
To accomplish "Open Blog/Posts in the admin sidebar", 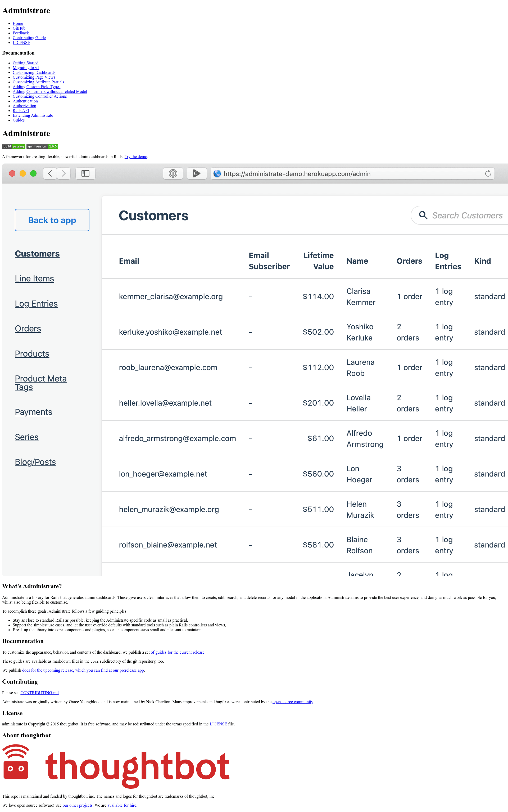I will click(x=35, y=462).
